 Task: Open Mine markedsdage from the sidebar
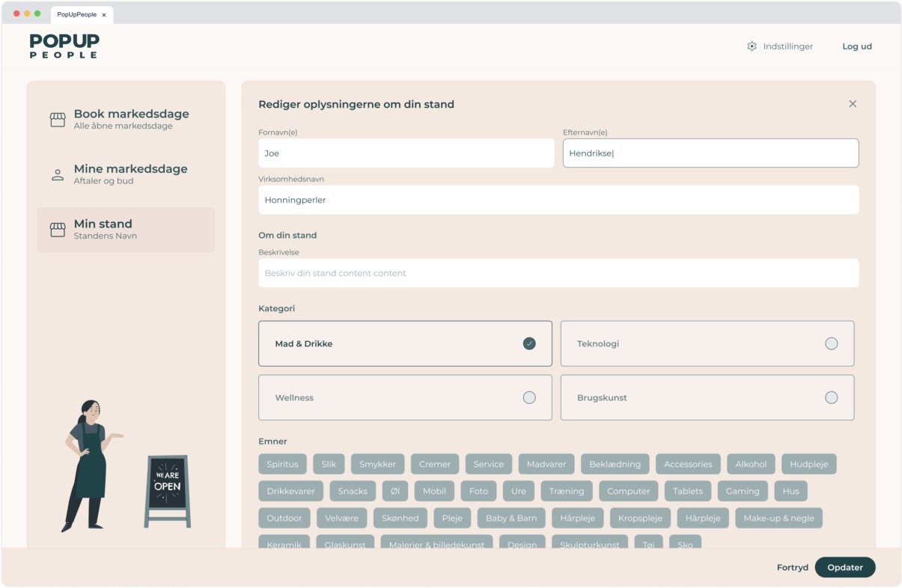(130, 174)
